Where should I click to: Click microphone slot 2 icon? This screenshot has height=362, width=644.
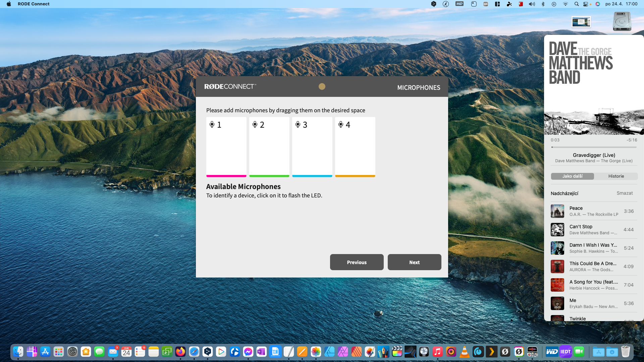(255, 125)
